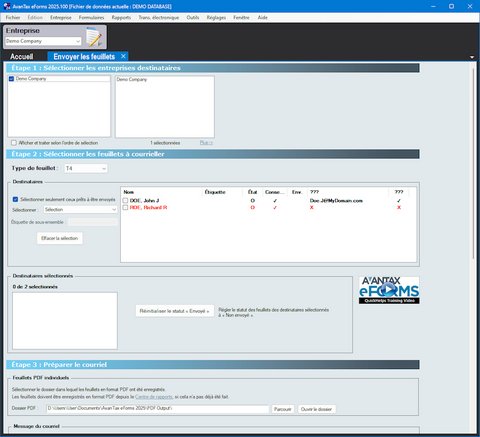Click Réinitialiser le statut « Envoyé » button
480x437 pixels.
(175, 311)
